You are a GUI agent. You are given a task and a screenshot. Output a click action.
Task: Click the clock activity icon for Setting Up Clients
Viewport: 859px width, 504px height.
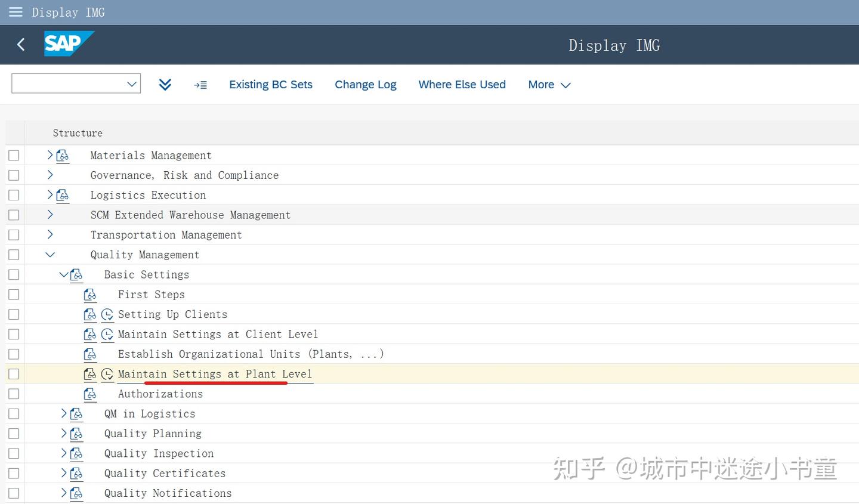click(x=107, y=314)
